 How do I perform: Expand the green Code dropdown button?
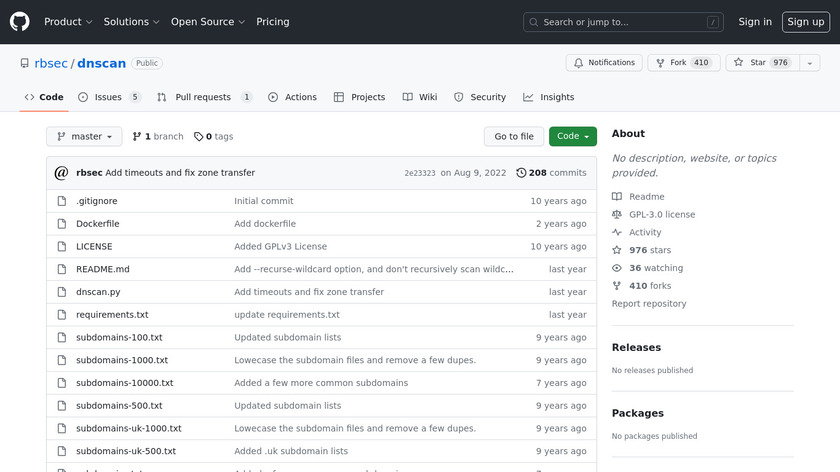point(572,137)
